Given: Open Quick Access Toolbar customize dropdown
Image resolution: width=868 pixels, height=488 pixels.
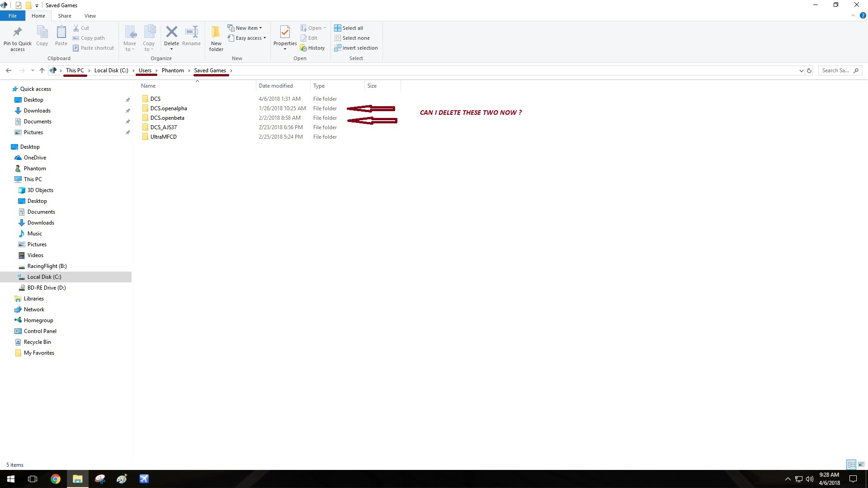Looking at the screenshot, I should click(37, 5).
